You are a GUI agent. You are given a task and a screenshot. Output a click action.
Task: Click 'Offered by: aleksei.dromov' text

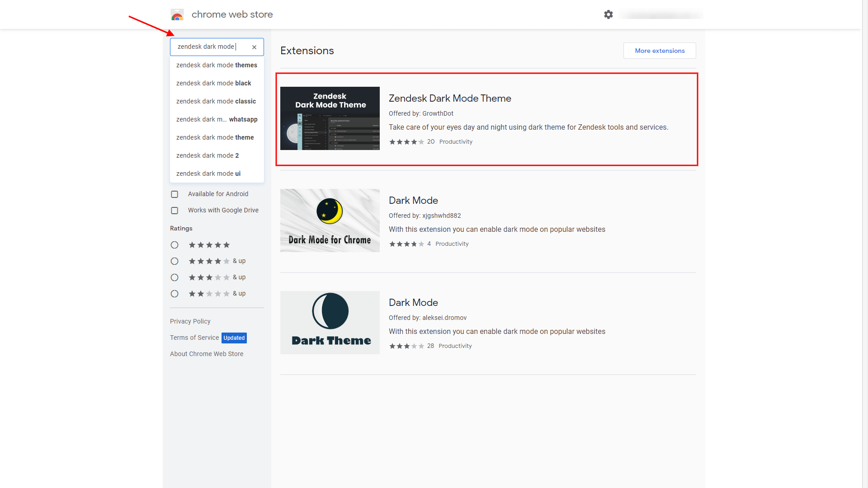(428, 318)
